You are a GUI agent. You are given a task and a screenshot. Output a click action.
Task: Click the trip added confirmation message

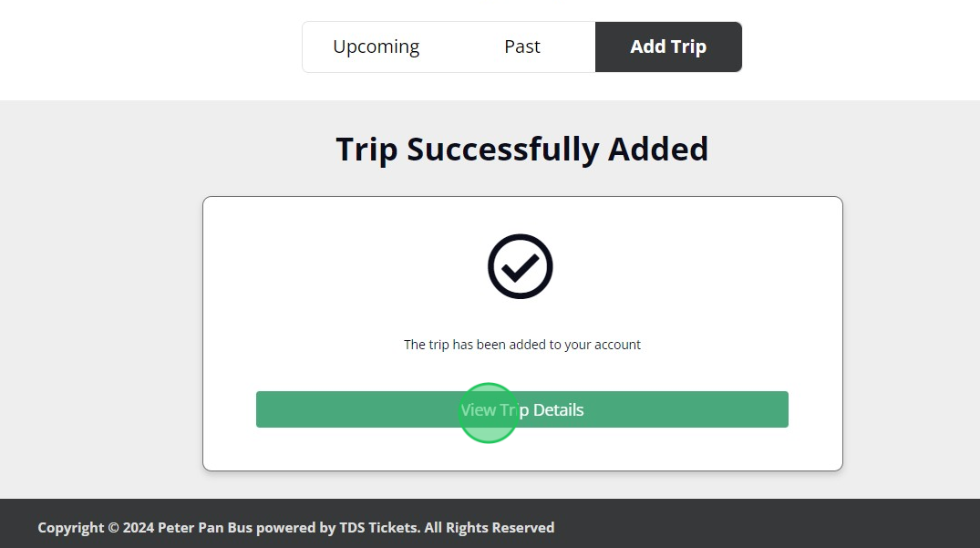tap(521, 345)
